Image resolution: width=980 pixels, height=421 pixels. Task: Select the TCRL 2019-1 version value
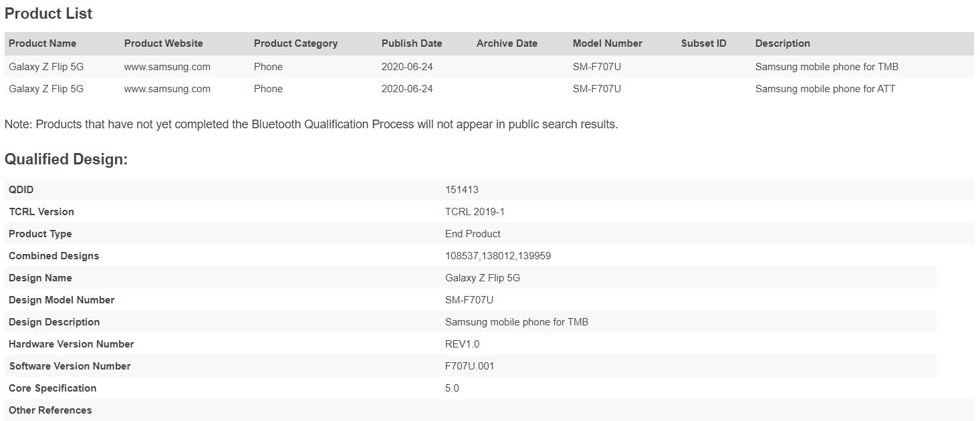click(x=475, y=212)
